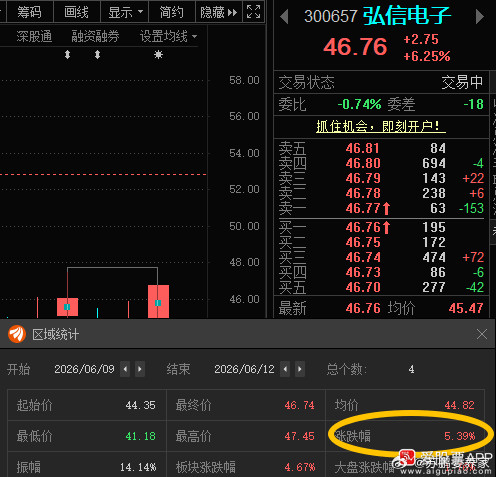This screenshot has width=496, height=477.
Task: Step end date 2026/06/12 backward
Action: click(x=285, y=369)
